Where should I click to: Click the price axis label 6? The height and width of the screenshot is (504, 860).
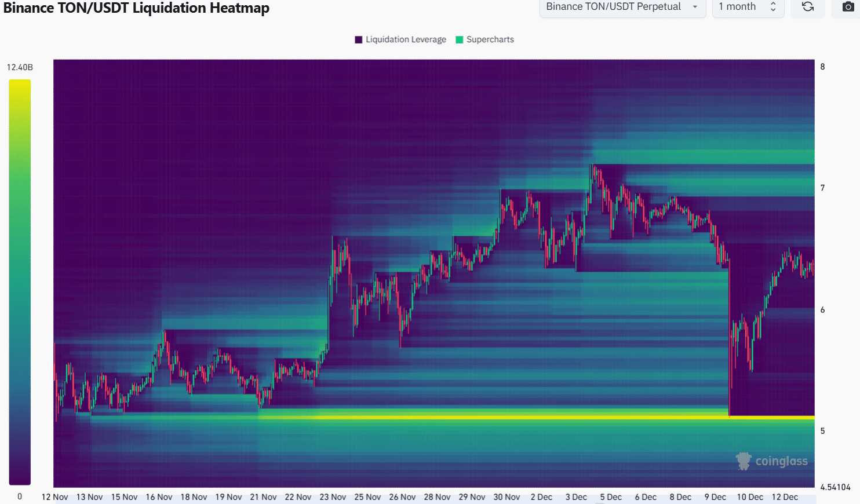pyautogui.click(x=822, y=310)
